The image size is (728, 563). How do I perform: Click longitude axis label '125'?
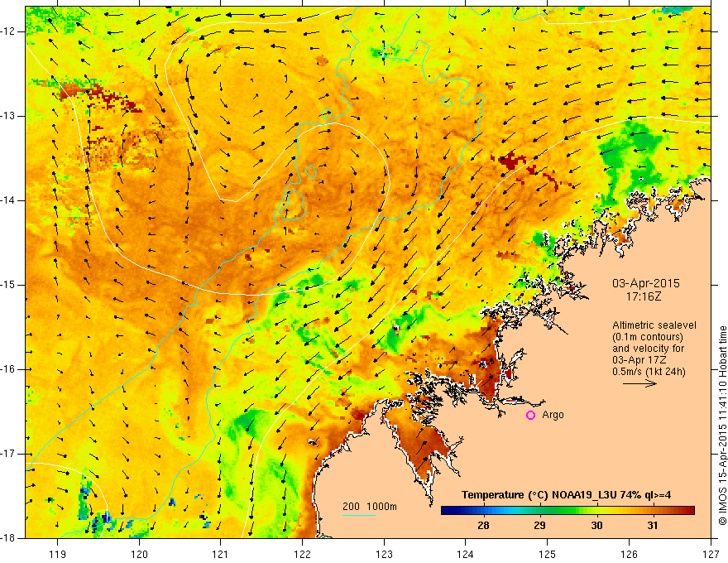(x=548, y=554)
